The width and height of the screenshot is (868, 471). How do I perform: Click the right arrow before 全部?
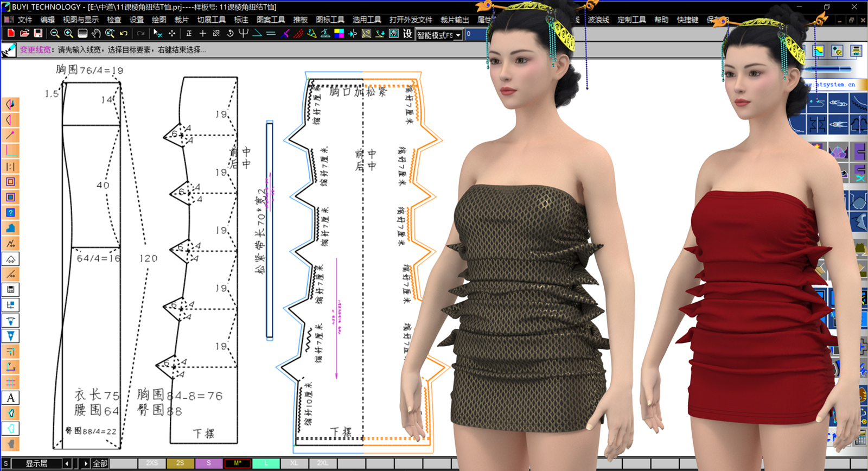[86, 463]
